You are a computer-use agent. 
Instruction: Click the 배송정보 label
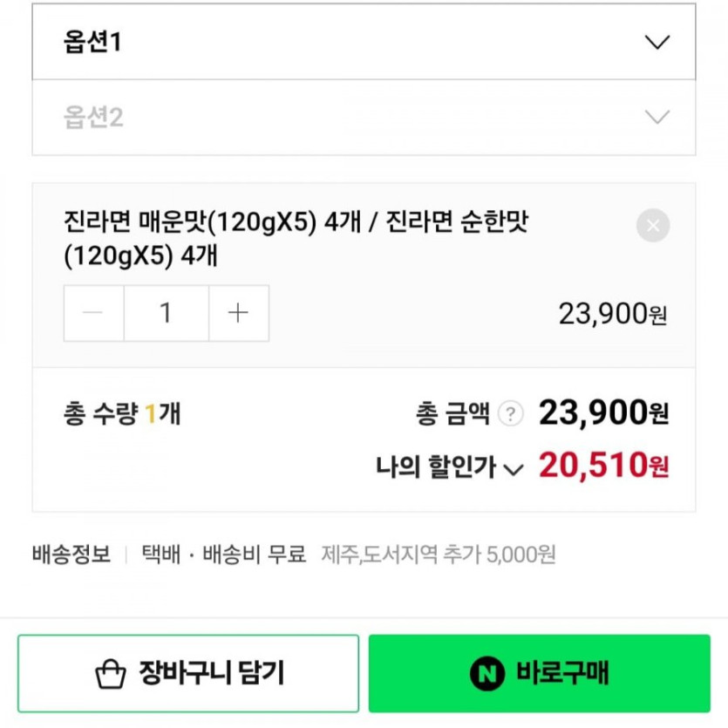(x=71, y=555)
